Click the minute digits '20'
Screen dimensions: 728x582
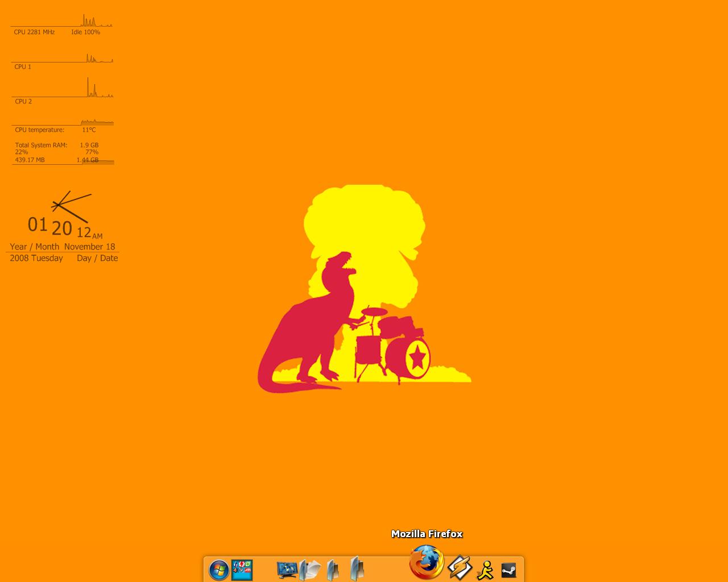[62, 228]
